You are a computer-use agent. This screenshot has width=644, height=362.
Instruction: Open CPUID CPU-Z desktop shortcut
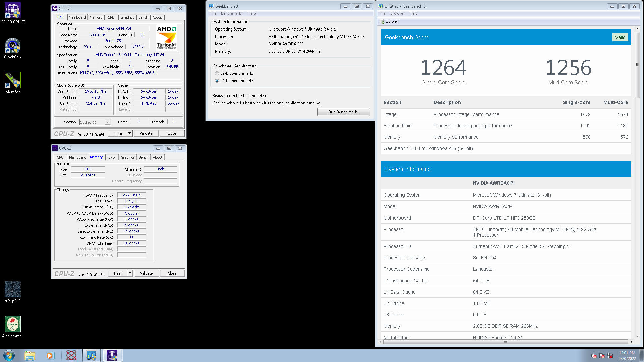tap(13, 13)
